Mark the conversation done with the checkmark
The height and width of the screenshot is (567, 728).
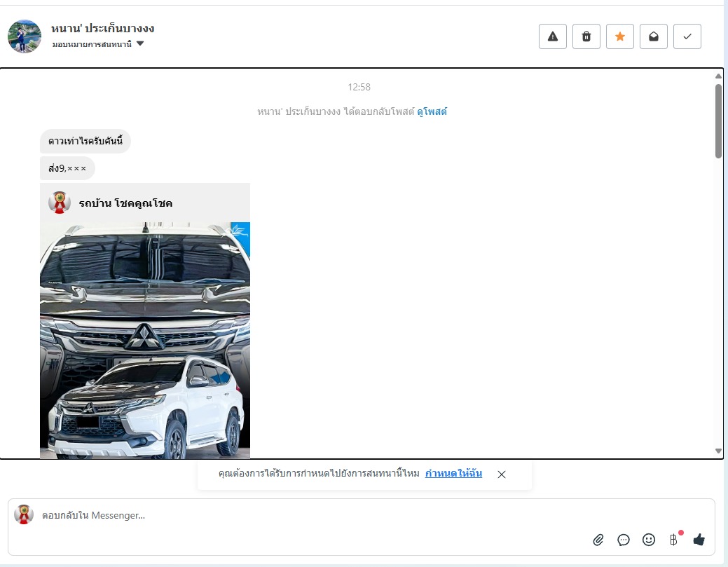tap(687, 36)
